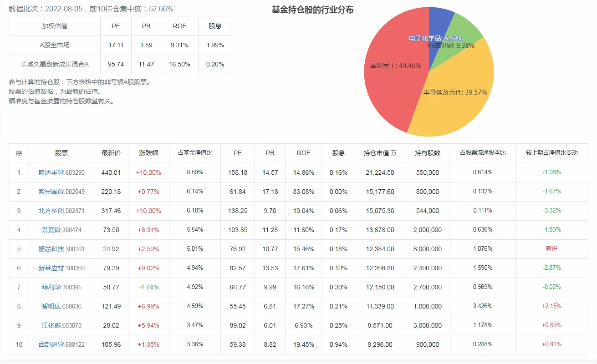Open the 振芯科技 300101 stock link
The image size is (597, 364).
(61, 249)
